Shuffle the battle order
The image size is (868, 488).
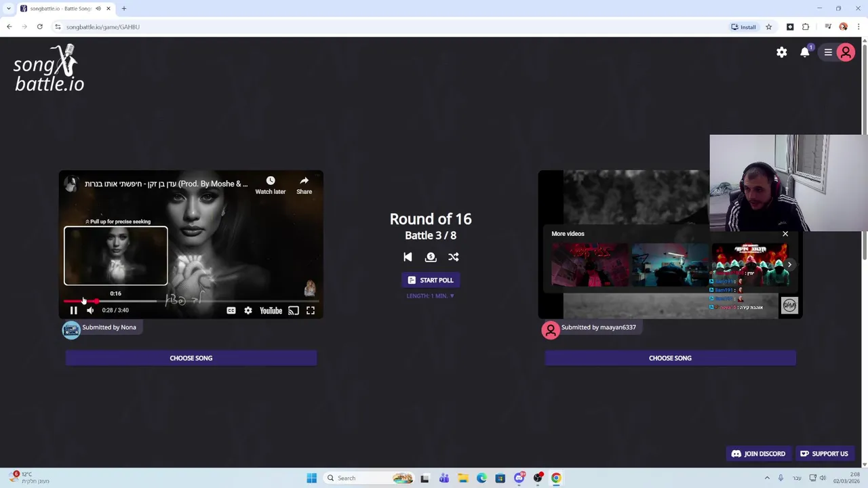pyautogui.click(x=454, y=257)
